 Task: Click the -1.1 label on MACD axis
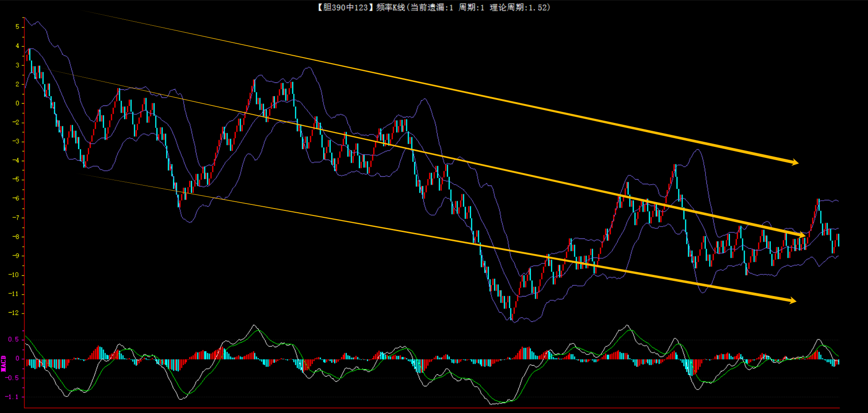12,397
